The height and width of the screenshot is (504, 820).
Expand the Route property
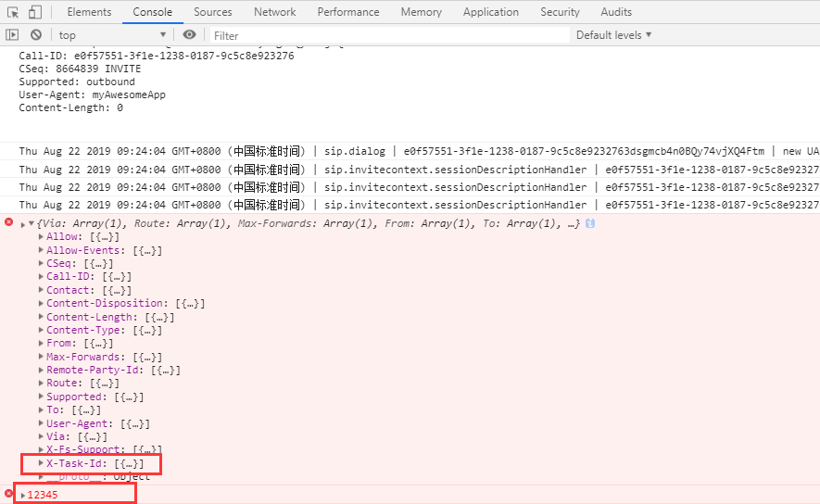point(41,383)
